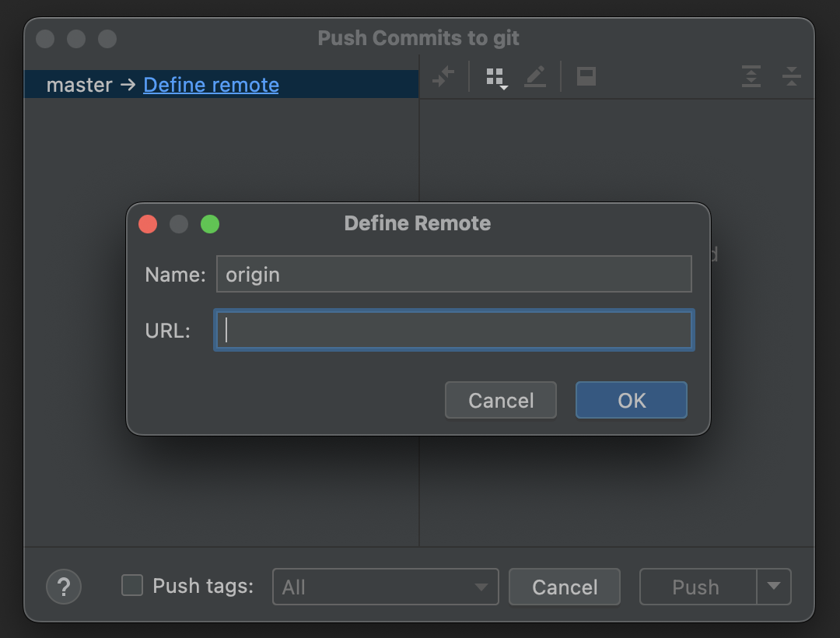Click the Define remote link

211,85
